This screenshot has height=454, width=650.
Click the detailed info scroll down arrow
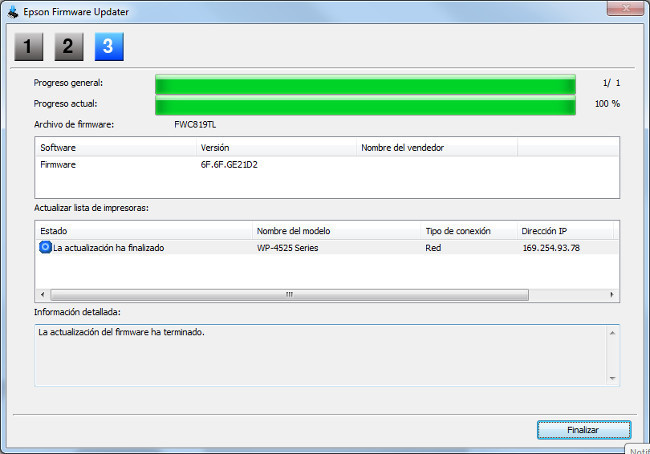point(612,378)
